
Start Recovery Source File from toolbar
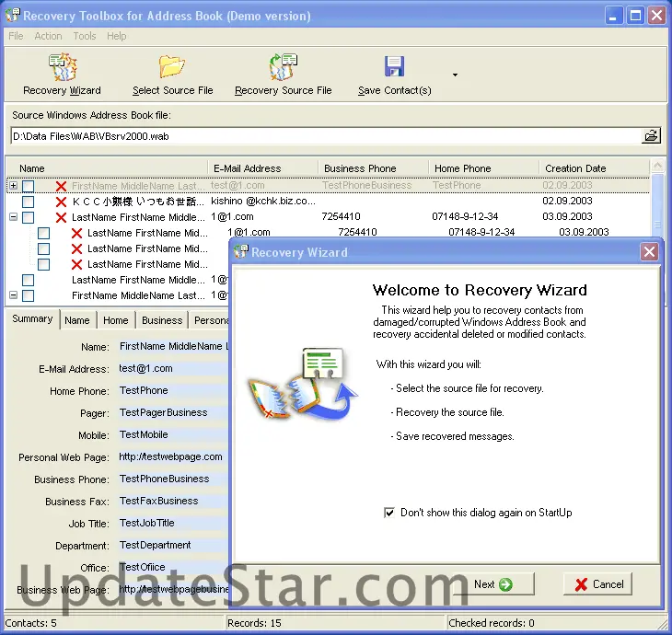point(283,67)
